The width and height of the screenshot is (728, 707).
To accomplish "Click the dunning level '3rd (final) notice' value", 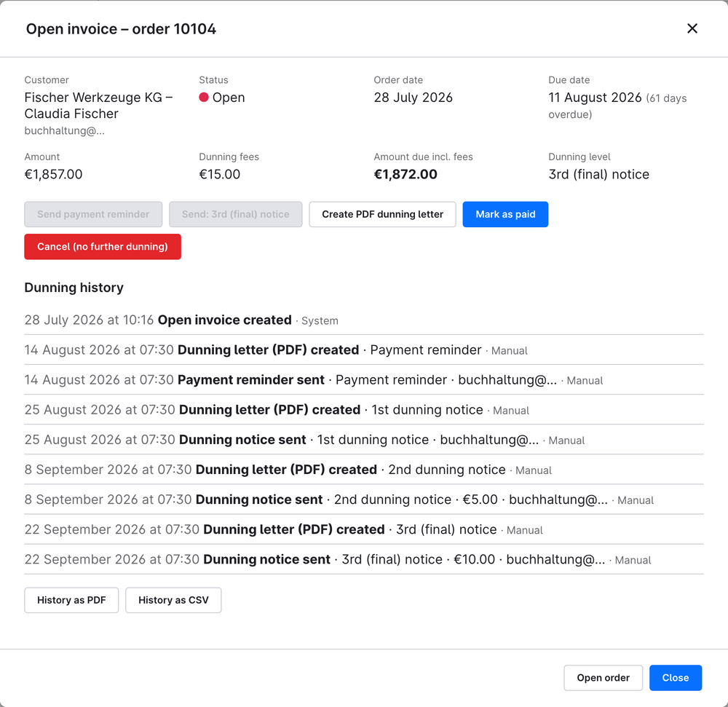I will coord(599,175).
